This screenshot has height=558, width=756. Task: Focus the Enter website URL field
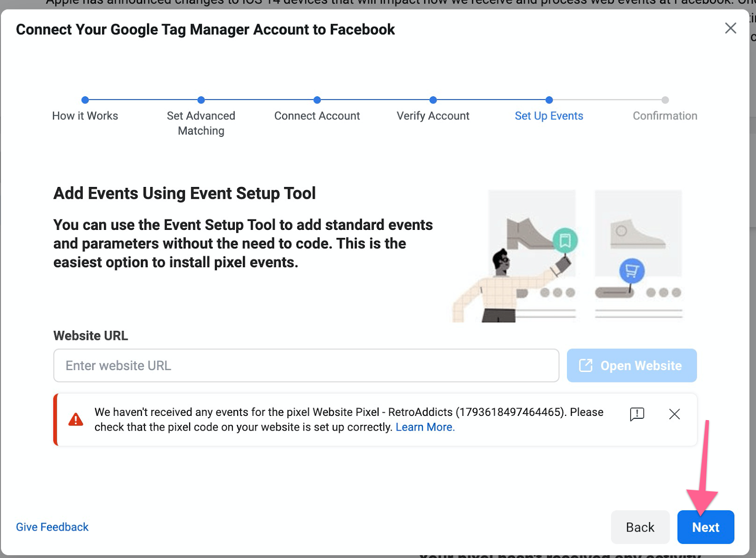tap(306, 365)
